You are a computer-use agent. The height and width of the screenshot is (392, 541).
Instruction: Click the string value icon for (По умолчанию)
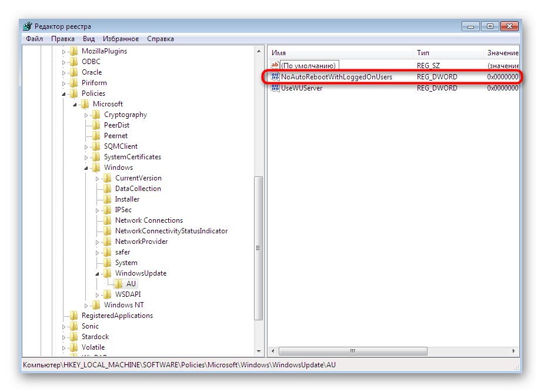pos(275,65)
